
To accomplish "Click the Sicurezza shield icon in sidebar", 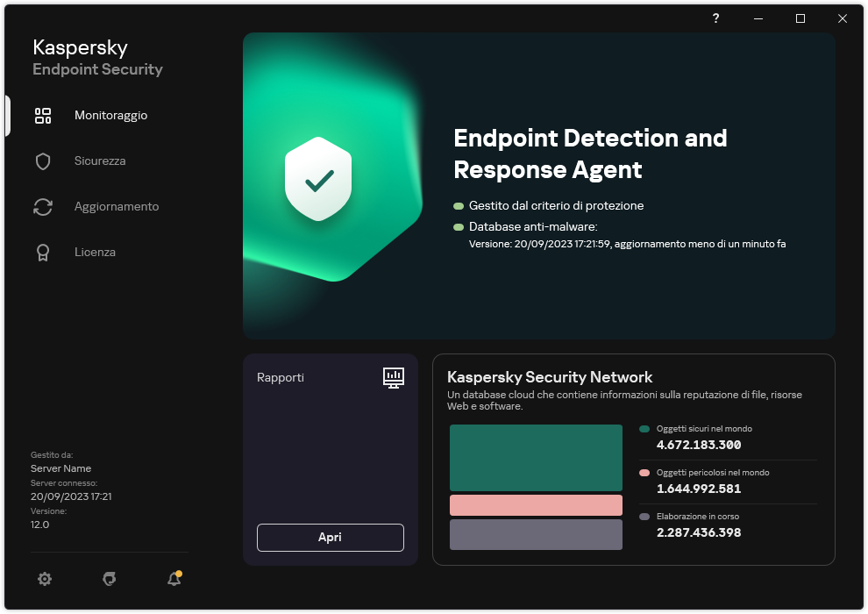I will coord(43,161).
